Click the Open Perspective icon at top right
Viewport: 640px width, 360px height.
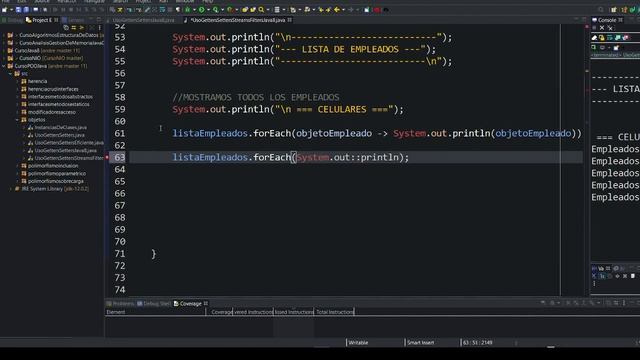tap(613, 9)
